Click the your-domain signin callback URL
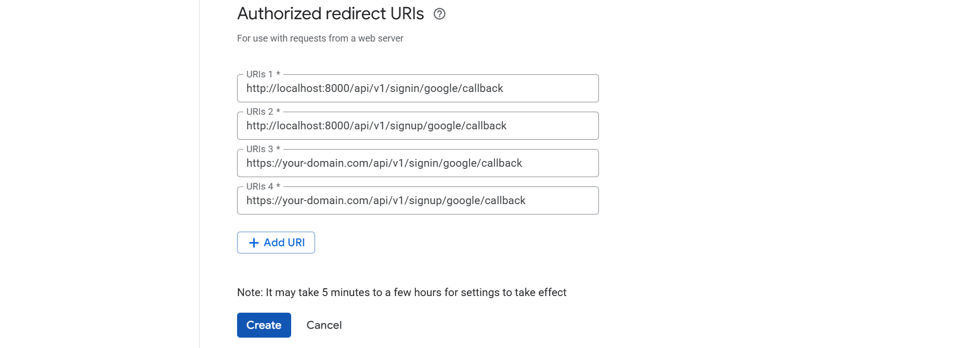Image resolution: width=980 pixels, height=348 pixels. click(384, 163)
